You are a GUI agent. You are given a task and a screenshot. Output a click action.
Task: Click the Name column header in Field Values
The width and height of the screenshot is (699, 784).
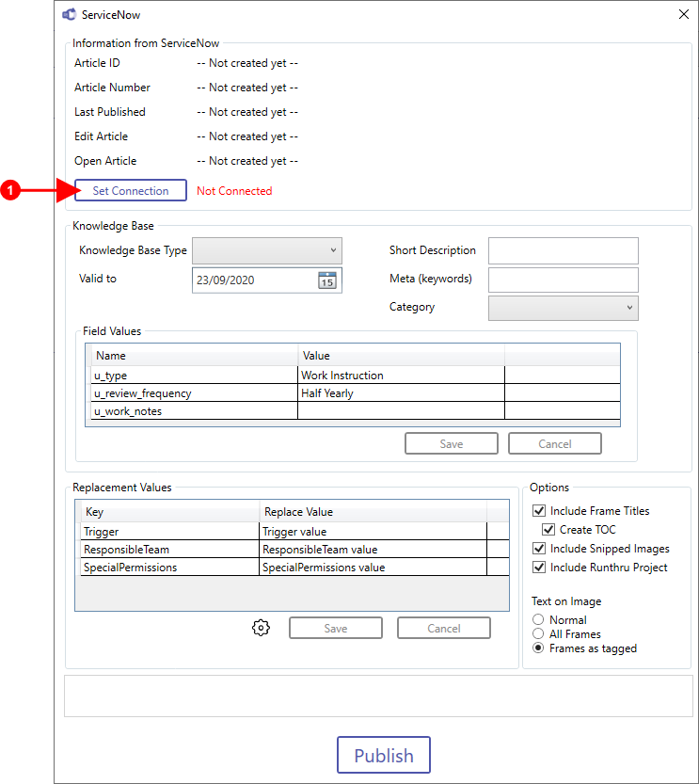pyautogui.click(x=195, y=356)
